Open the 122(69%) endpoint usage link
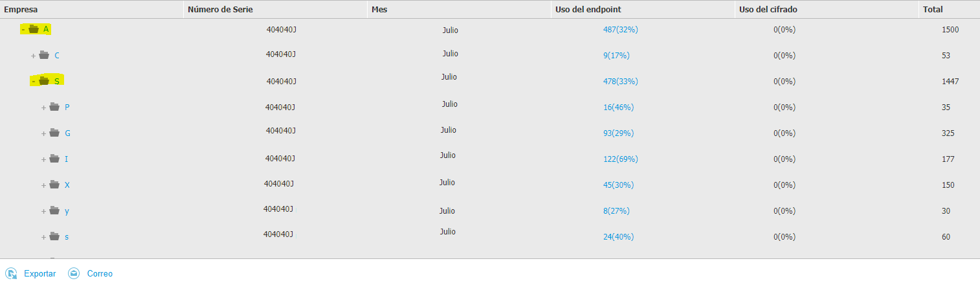Screen dimensions: 980x283 tap(621, 159)
